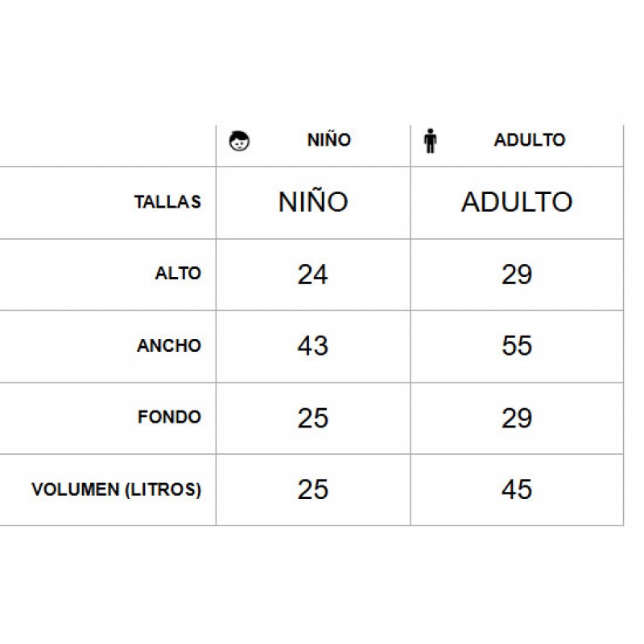
Task: Click the TALLAS row label
Action: click(167, 202)
